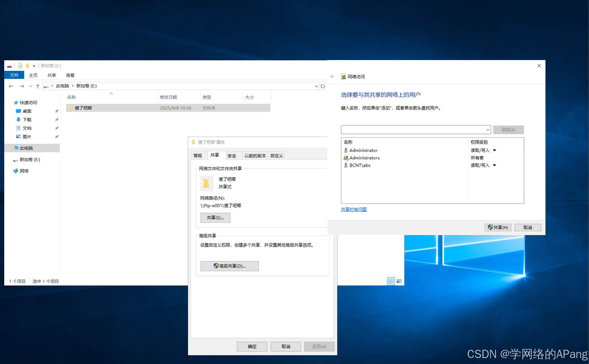Viewport: 589px width, 364px height.
Task: Switch to large icons view in status bar
Action: click(x=399, y=281)
